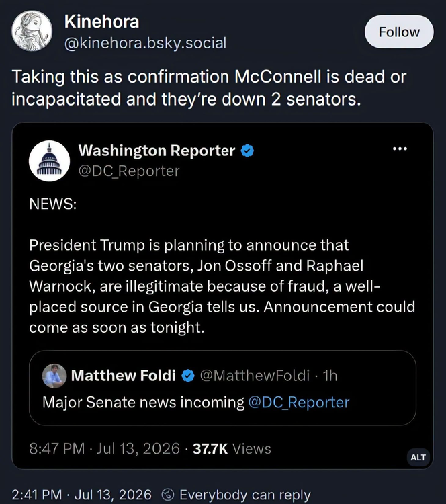
Task: Follow the Kinehora account
Action: (399, 32)
